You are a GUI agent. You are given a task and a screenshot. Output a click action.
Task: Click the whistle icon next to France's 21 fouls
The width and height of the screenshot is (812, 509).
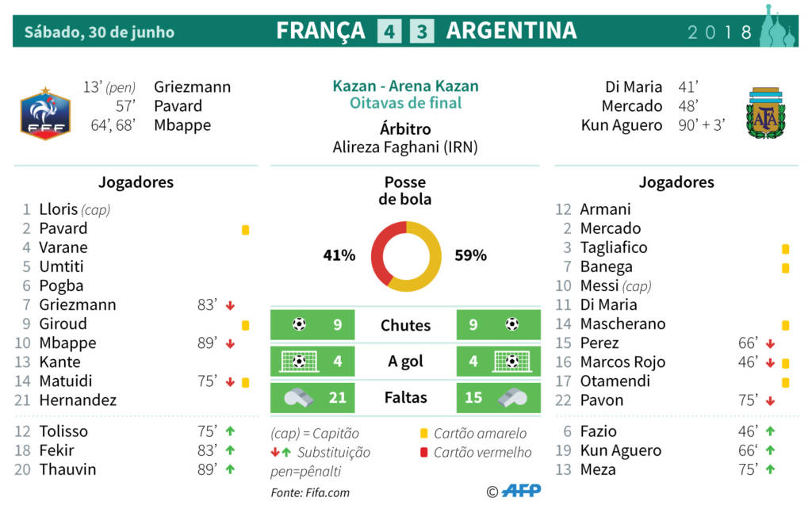297,398
